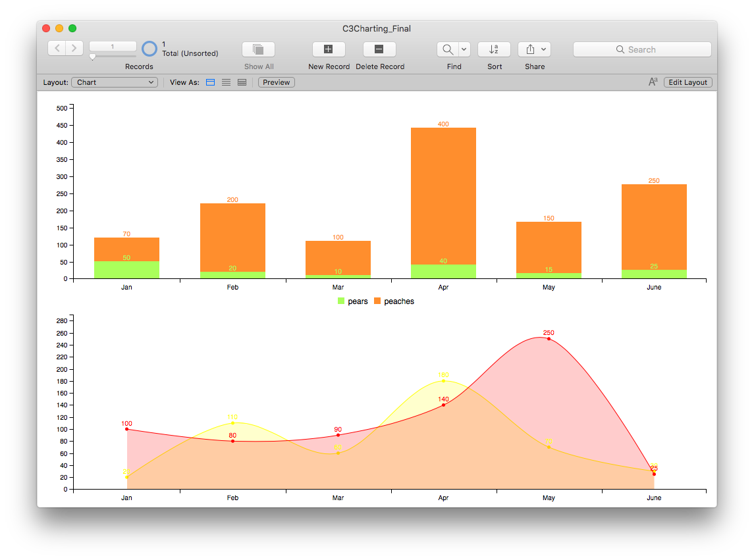Click the Jan green pears bar

point(126,270)
